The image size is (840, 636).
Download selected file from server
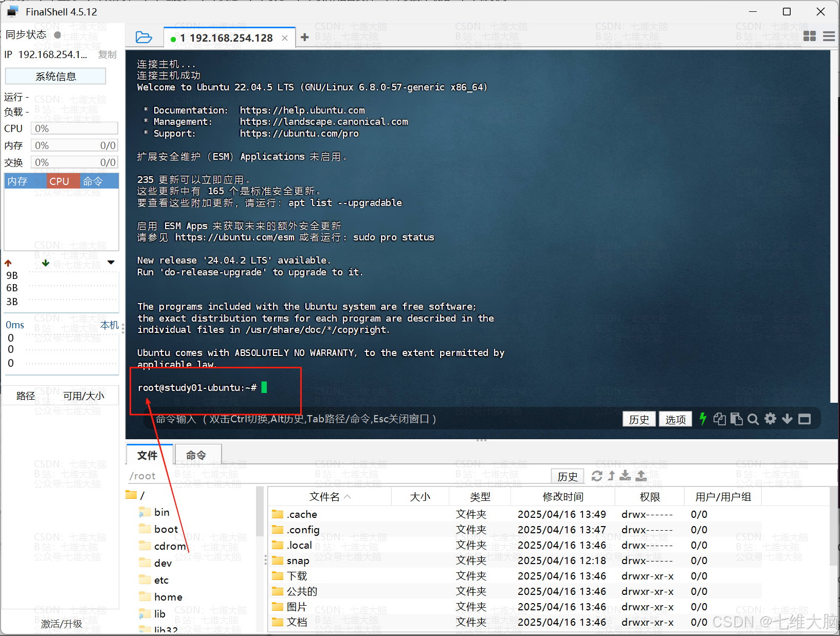click(x=625, y=476)
